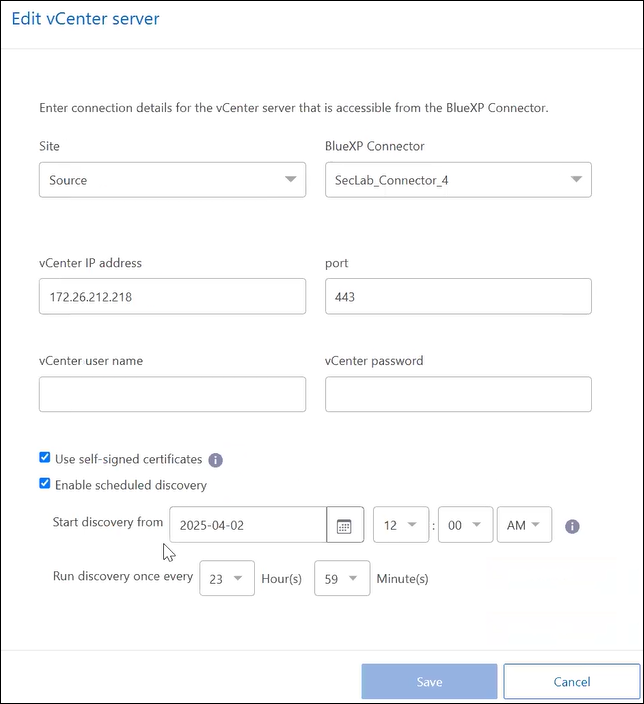Click info icon next to AM selector
Screen dimensions: 644x704
(x=573, y=526)
